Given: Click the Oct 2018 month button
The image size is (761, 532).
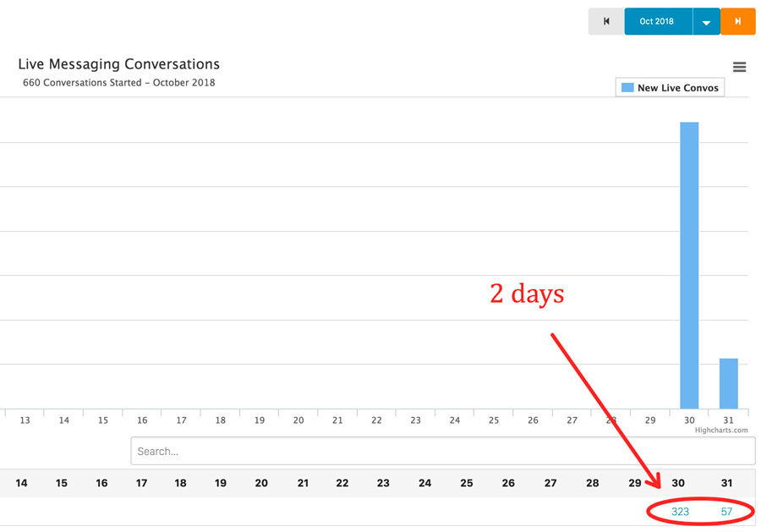Looking at the screenshot, I should pos(657,21).
